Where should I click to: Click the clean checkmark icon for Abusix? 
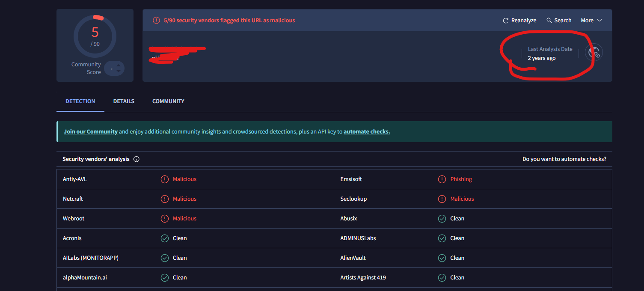coord(442,219)
